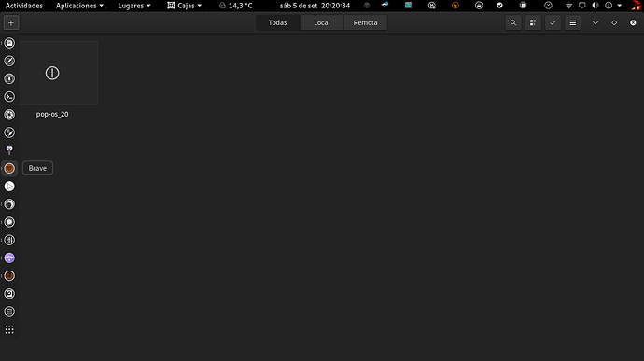644x361 pixels.
Task: Open the Cajas application menu
Action: [185, 6]
